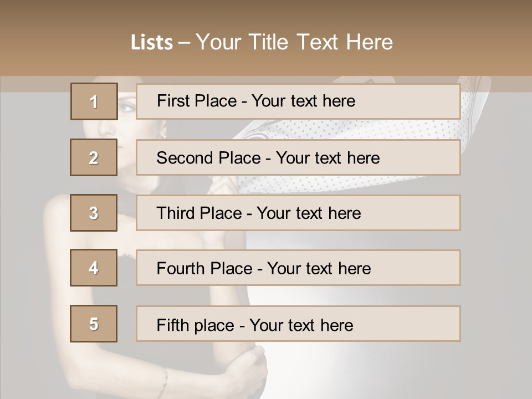Click the slide title text
This screenshot has height=399, width=532.
[x=262, y=42]
